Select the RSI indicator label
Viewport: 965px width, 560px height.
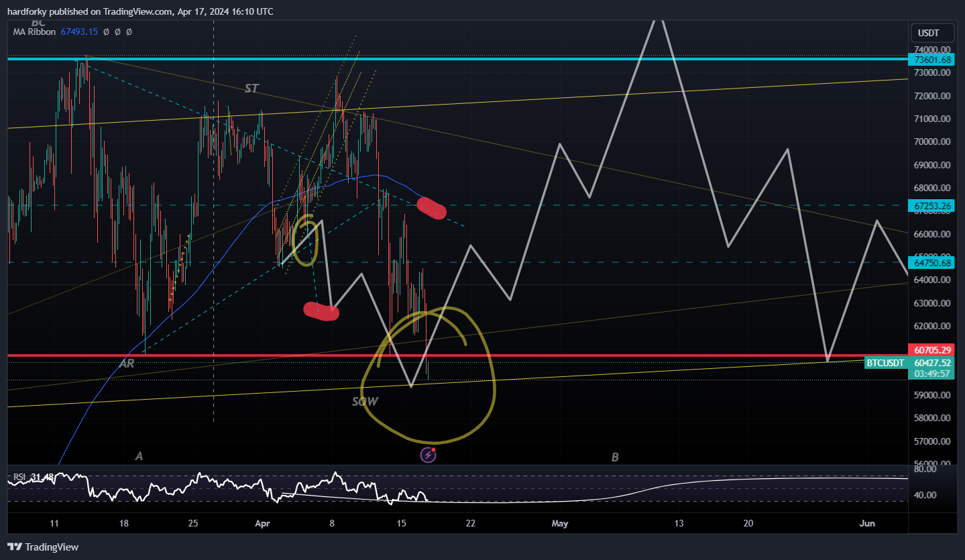coord(19,477)
